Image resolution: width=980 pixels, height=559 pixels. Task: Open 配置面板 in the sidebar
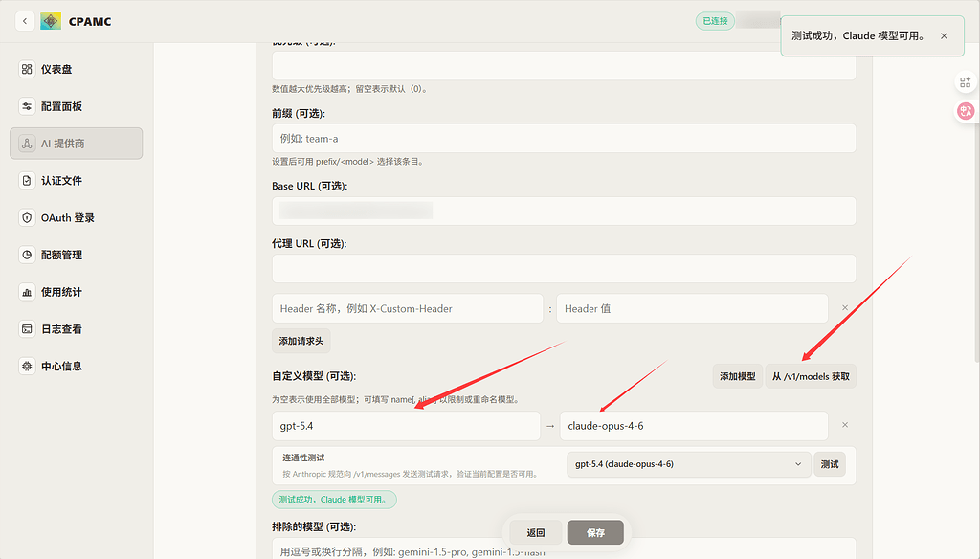77,106
